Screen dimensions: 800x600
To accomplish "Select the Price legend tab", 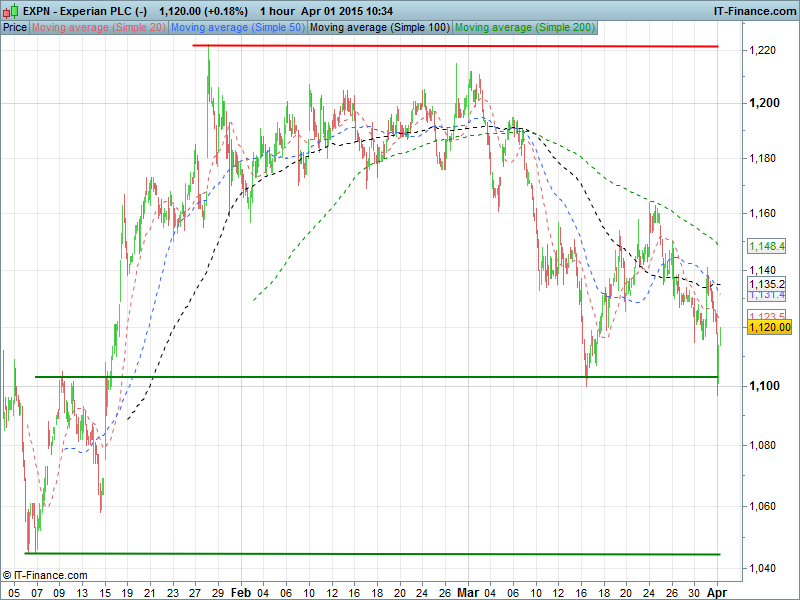I will pyautogui.click(x=15, y=27).
